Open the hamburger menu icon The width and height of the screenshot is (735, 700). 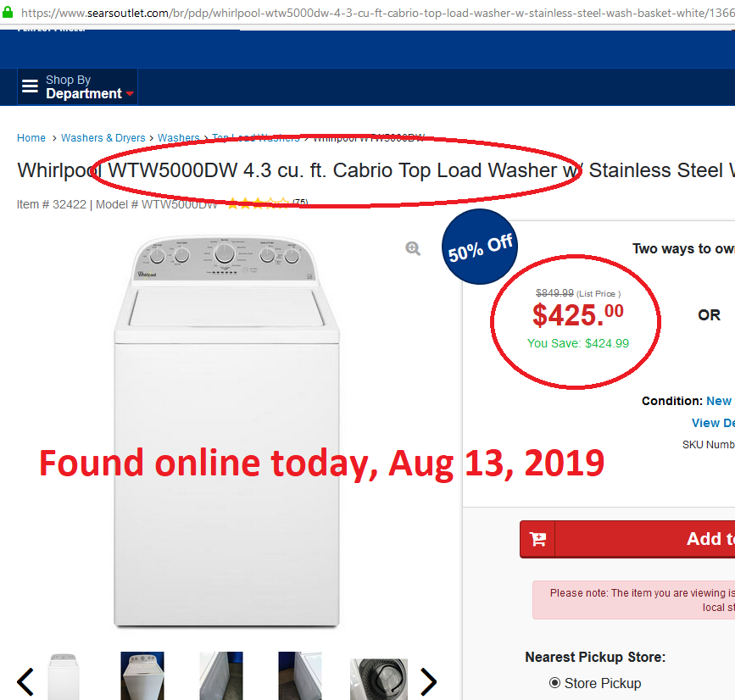[31, 86]
